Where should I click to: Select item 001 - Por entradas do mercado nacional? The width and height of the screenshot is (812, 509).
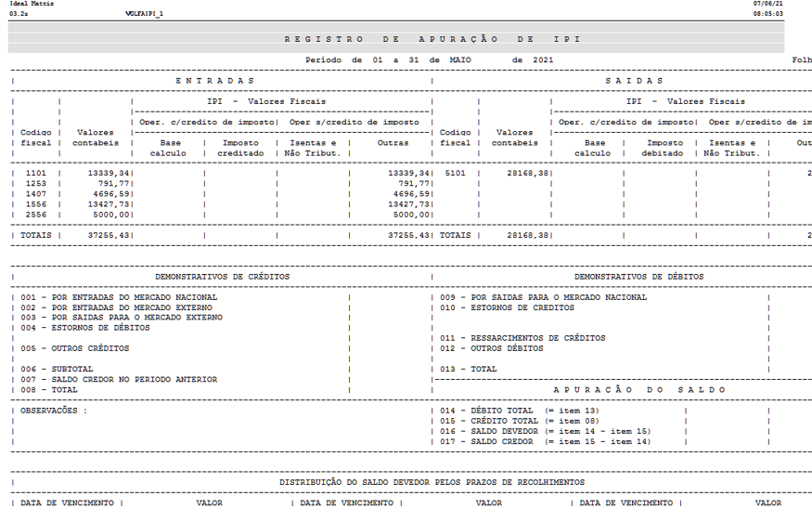pyautogui.click(x=119, y=297)
